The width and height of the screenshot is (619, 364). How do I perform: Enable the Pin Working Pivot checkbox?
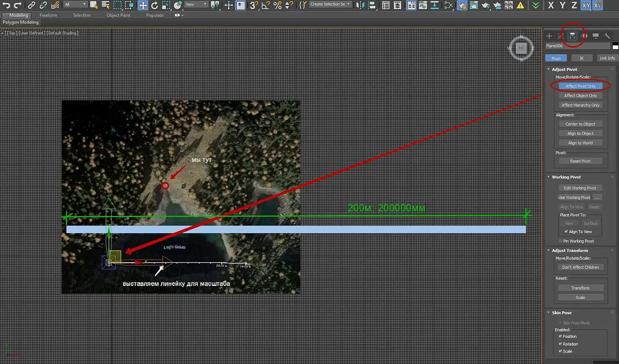(x=560, y=241)
